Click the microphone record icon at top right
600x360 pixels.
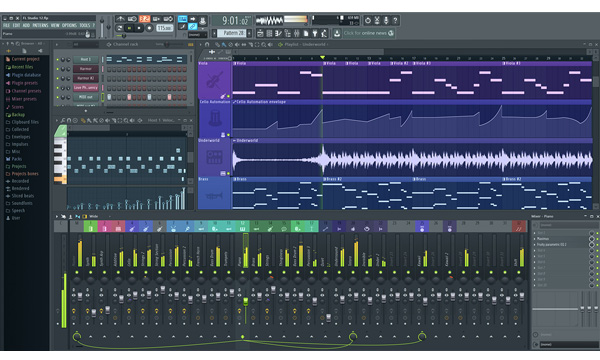pos(386,20)
